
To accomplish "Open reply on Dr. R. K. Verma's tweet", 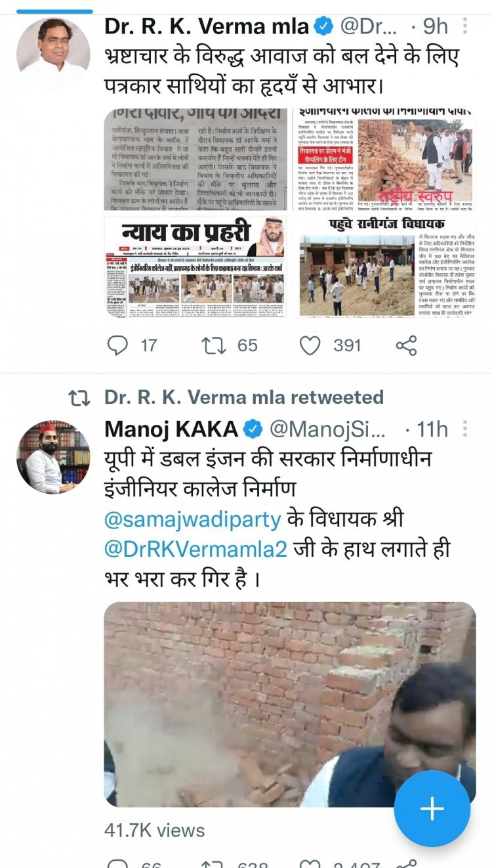I will [x=117, y=345].
